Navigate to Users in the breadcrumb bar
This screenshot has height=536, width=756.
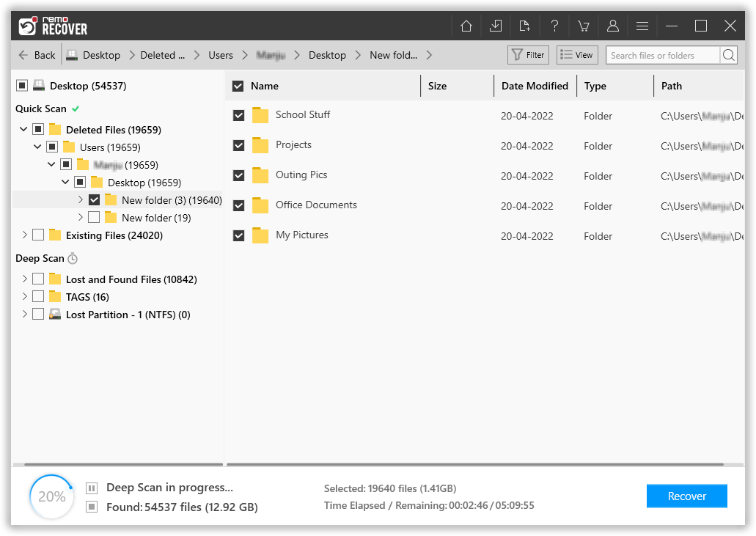pyautogui.click(x=221, y=54)
